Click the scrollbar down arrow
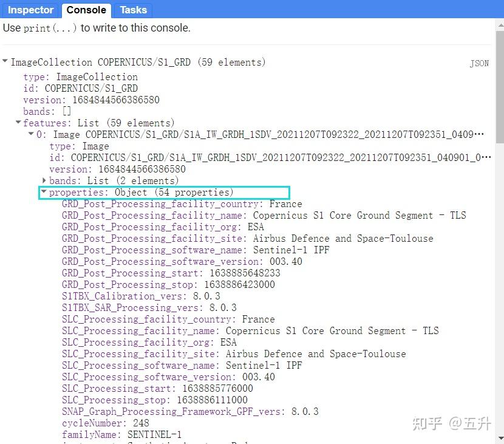This screenshot has height=444, width=504. pos(500,438)
